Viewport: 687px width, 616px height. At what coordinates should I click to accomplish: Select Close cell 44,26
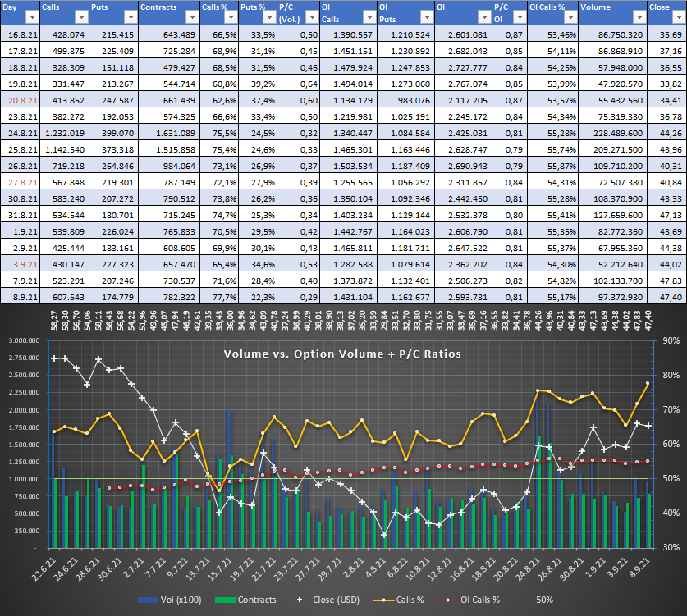pyautogui.click(x=667, y=133)
